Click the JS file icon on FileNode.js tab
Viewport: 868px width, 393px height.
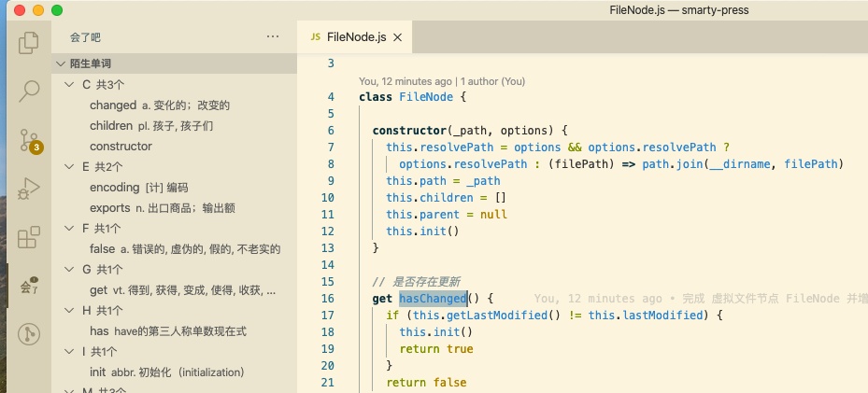point(316,37)
